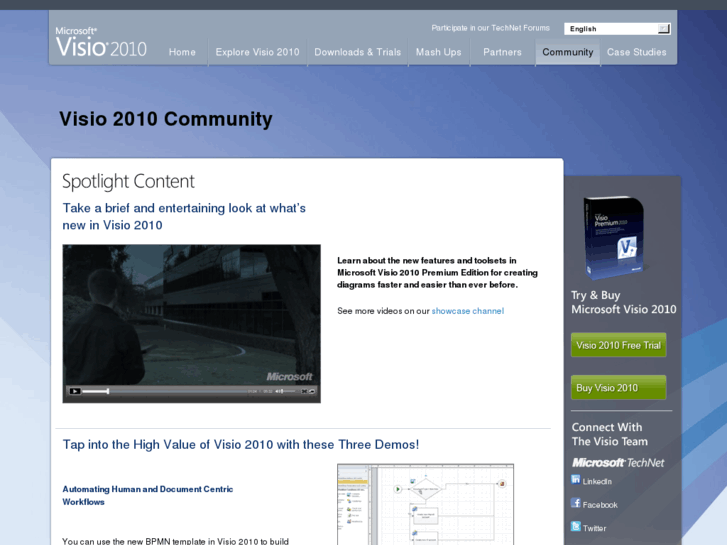Image resolution: width=727 pixels, height=545 pixels.
Task: Adjust the video volume slider
Action: click(288, 391)
